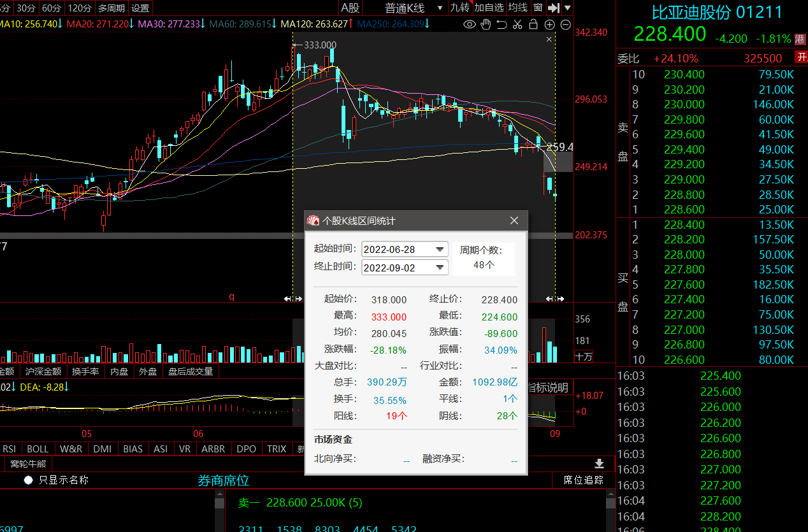Click the right range selection handle
The width and height of the screenshot is (808, 532).
coord(555,298)
